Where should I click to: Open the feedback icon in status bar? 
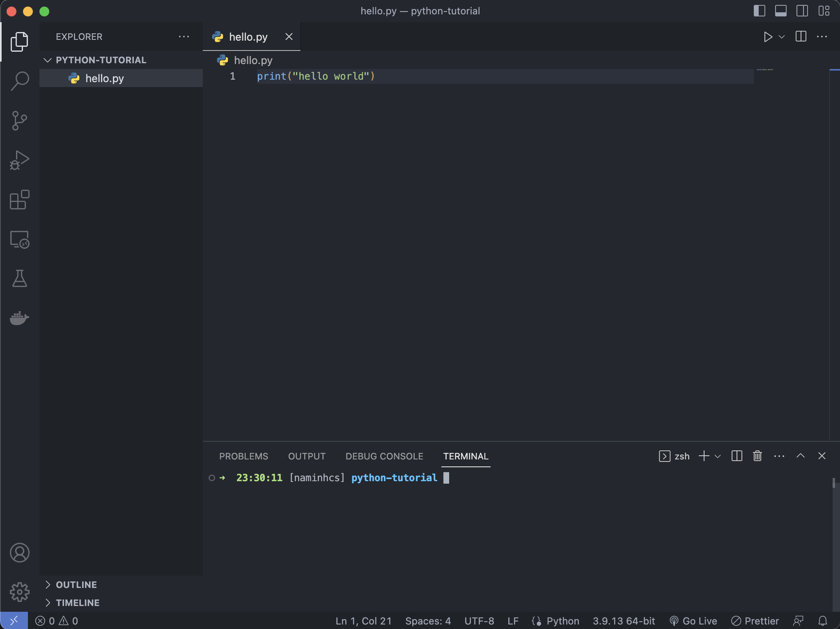798,621
